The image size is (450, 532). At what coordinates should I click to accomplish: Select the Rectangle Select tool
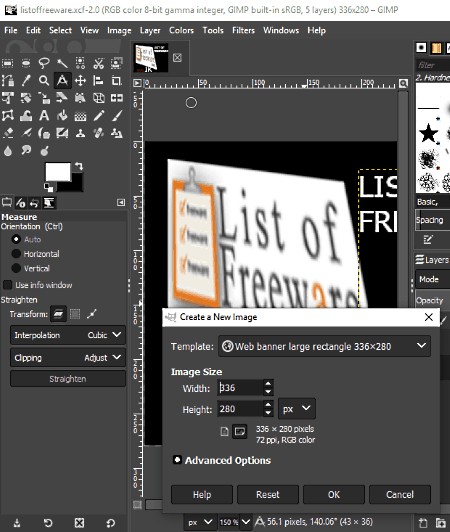(7, 63)
